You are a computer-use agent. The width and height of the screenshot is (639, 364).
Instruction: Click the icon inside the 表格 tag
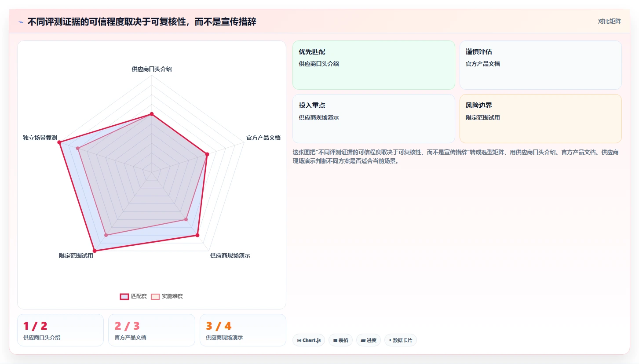(335, 340)
